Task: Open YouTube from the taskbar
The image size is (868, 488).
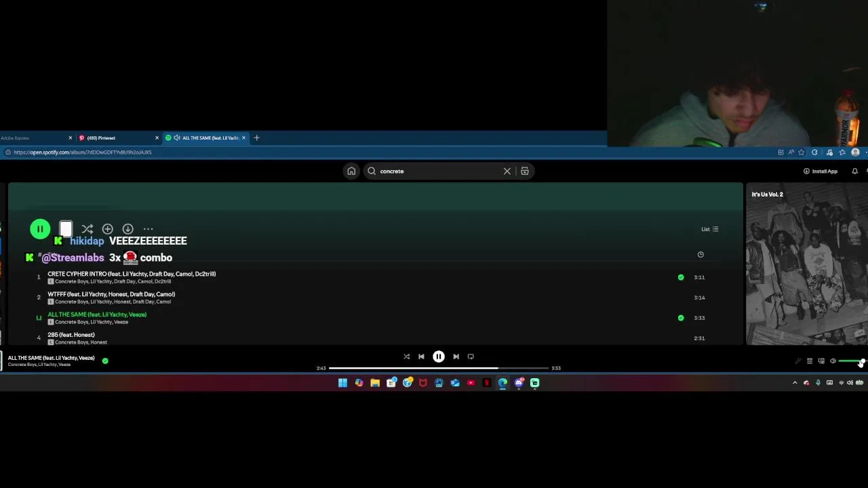Action: [471, 383]
